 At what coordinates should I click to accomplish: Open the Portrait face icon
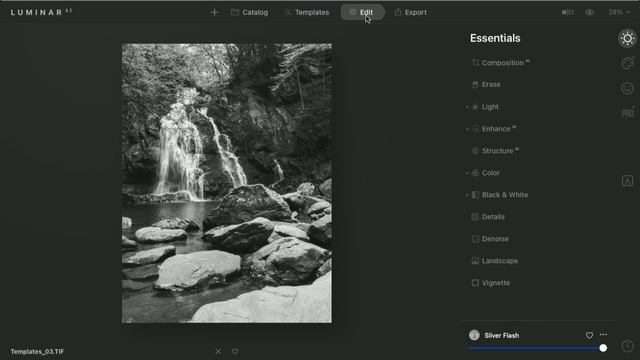[x=627, y=88]
